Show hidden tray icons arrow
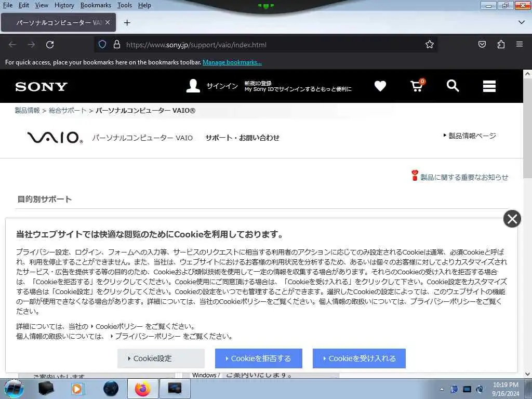 click(x=442, y=389)
